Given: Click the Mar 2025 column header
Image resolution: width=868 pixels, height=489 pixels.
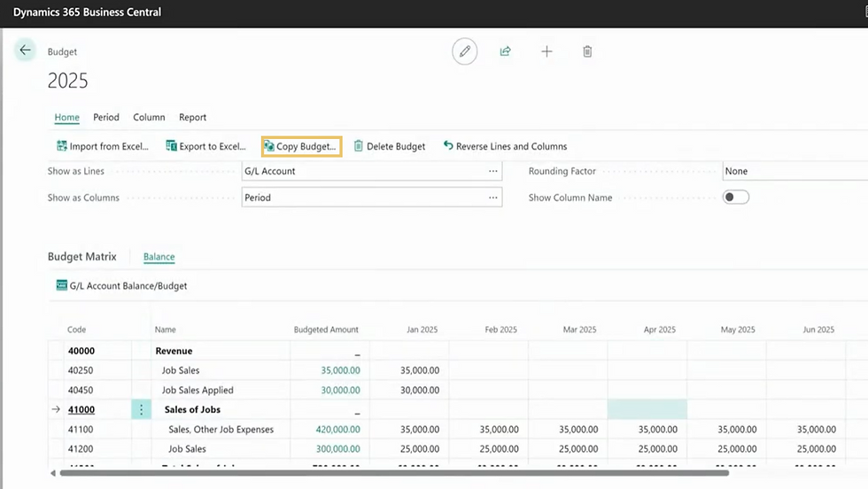Looking at the screenshot, I should pos(579,330).
